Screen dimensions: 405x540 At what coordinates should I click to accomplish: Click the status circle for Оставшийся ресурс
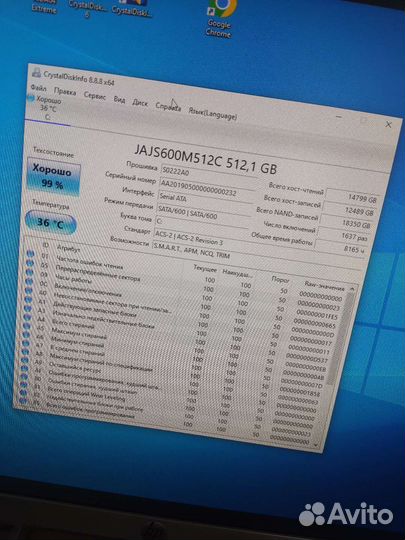click(24, 360)
